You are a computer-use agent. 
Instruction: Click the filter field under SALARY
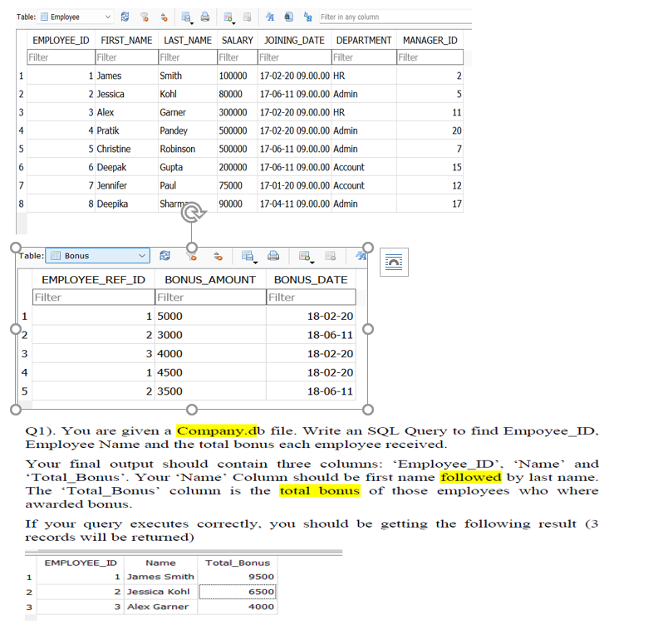click(x=237, y=57)
